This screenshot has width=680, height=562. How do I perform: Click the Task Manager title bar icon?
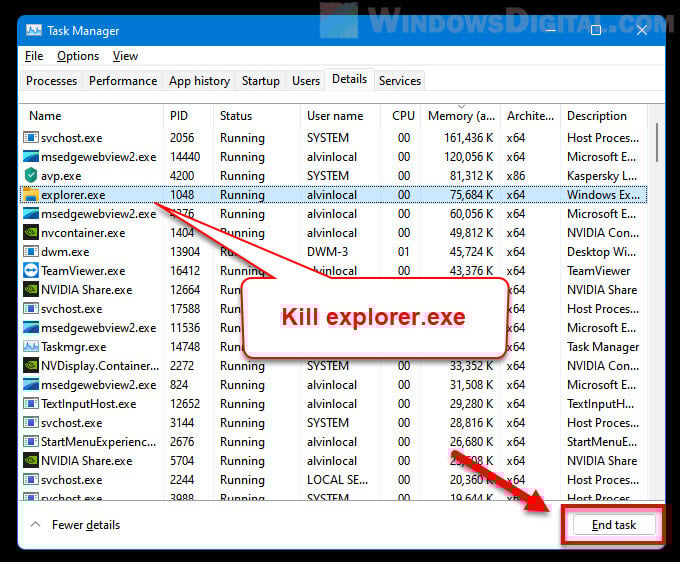tap(33, 30)
